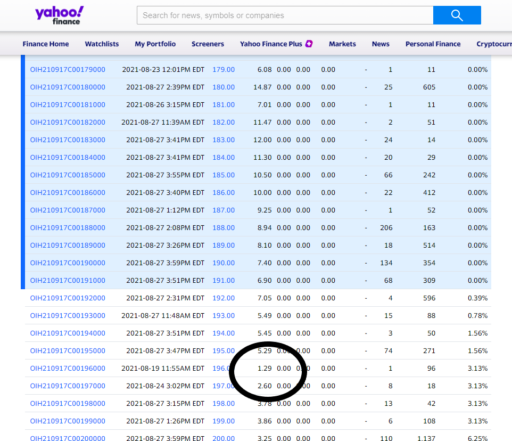The height and width of the screenshot is (441, 512).
Task: Click the 198.00 strike link
Action: (x=224, y=404)
